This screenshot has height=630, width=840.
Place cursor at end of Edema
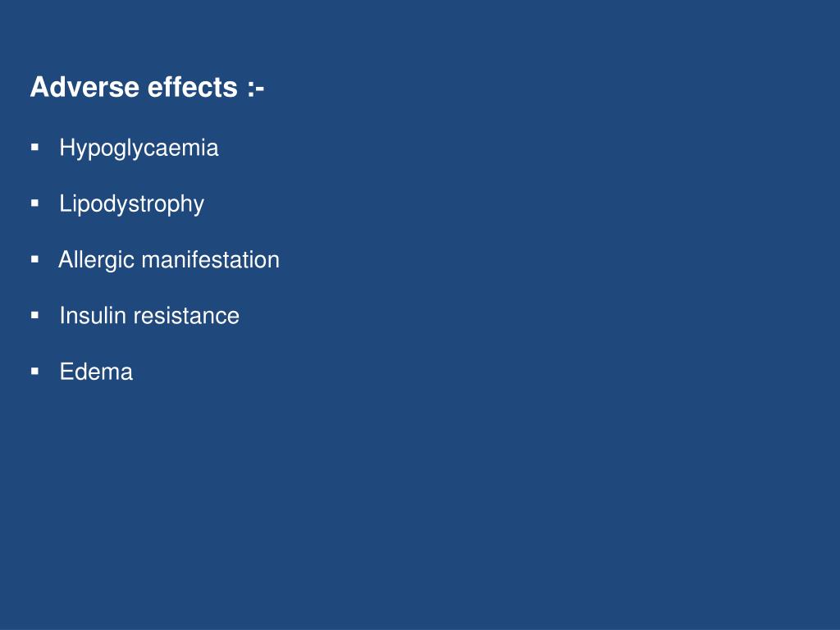(x=134, y=372)
